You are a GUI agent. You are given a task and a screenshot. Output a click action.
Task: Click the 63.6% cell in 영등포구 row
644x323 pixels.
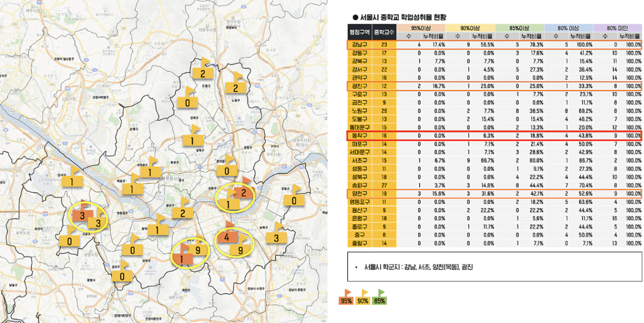(585, 202)
